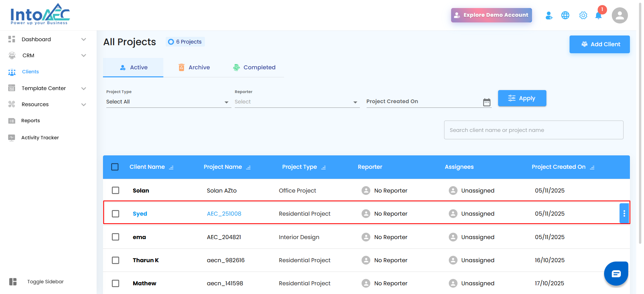Open the user profile avatar

tap(620, 15)
